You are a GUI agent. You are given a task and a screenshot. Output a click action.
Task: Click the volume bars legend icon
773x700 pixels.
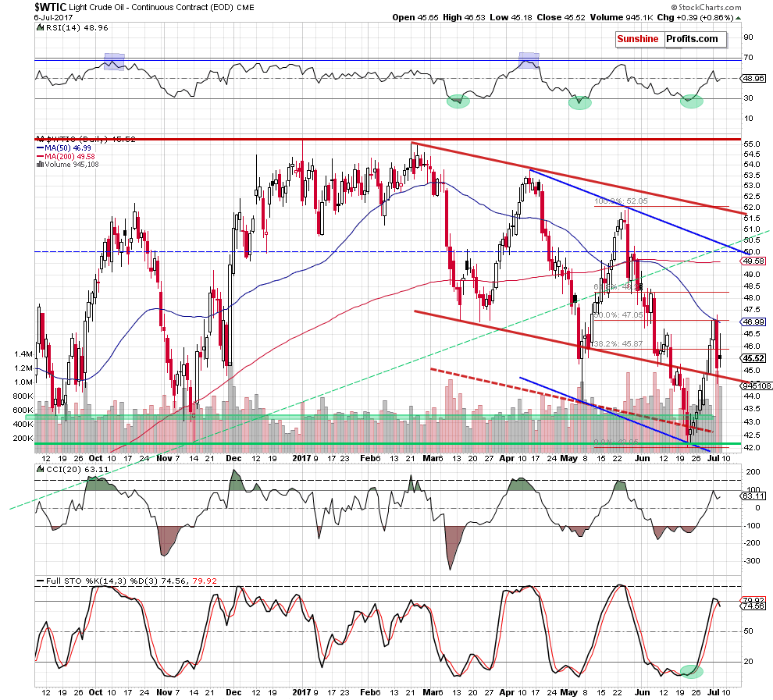(40, 165)
